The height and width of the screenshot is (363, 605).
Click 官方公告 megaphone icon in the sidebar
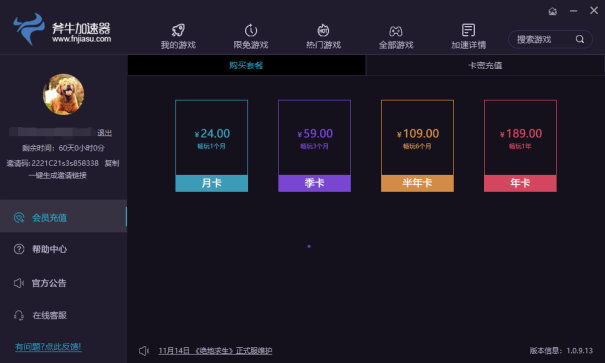(x=19, y=283)
